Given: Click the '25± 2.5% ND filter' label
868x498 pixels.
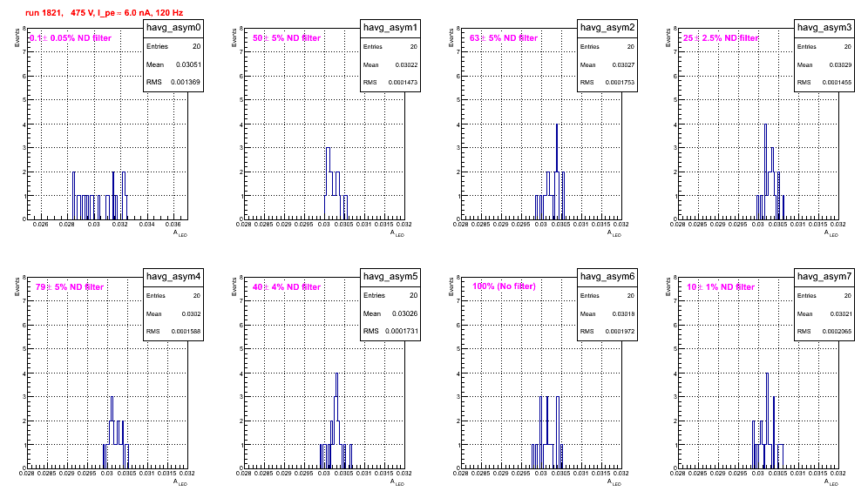Looking at the screenshot, I should (721, 38).
